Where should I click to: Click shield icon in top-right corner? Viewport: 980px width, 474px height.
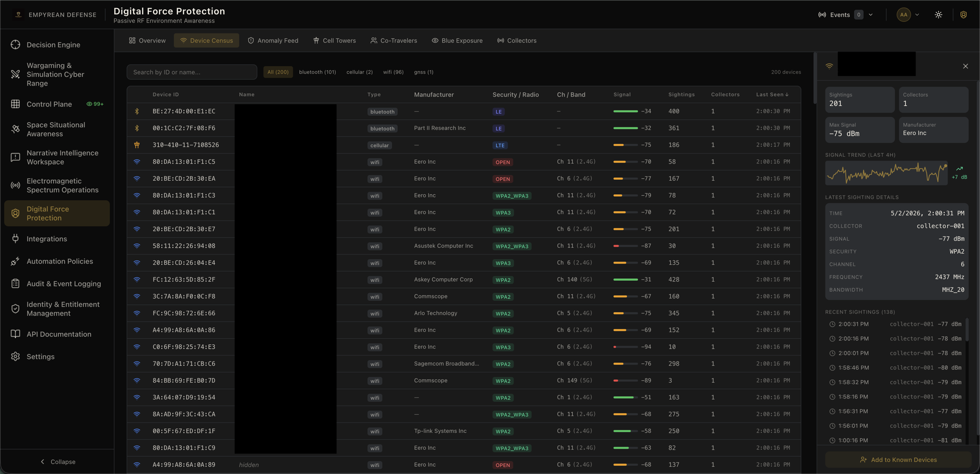point(963,15)
